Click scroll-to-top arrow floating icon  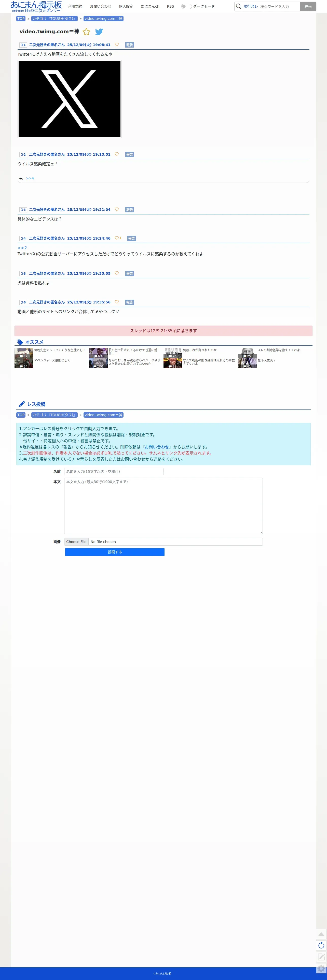[x=321, y=934]
